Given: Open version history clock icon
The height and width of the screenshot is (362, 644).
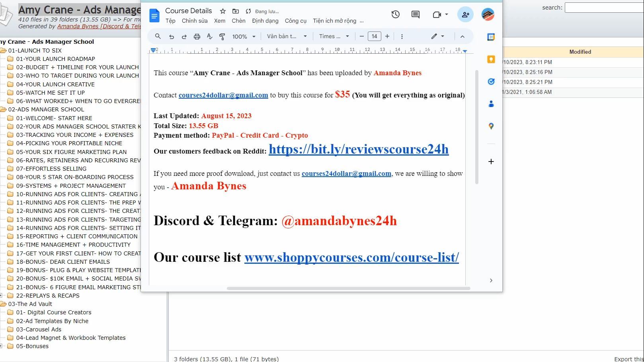Looking at the screenshot, I should pyautogui.click(x=395, y=15).
